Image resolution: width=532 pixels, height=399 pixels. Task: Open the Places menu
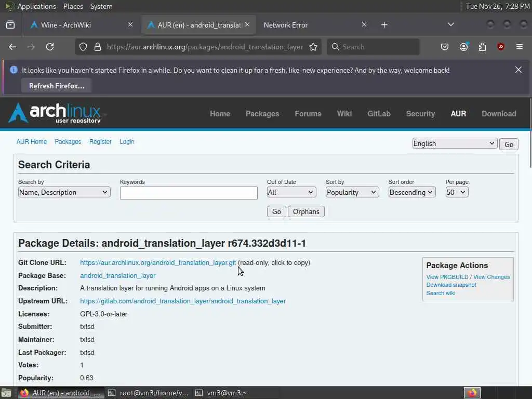pyautogui.click(x=73, y=6)
